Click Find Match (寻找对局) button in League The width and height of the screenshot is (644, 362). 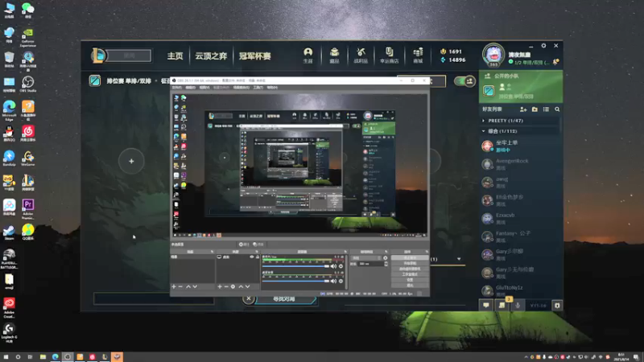pyautogui.click(x=285, y=299)
